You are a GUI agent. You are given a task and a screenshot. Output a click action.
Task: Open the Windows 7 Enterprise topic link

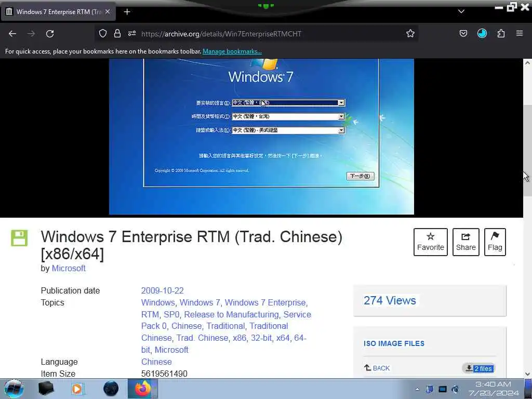click(x=265, y=302)
